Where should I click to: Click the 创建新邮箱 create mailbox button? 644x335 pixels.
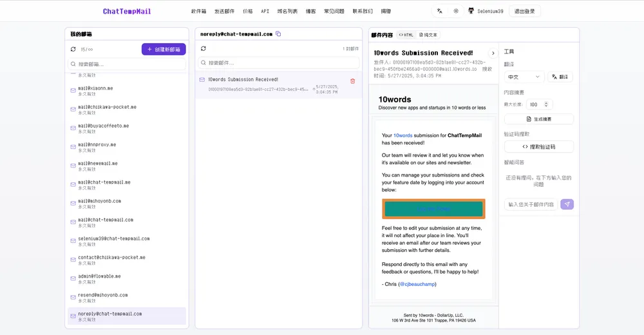[x=164, y=50]
